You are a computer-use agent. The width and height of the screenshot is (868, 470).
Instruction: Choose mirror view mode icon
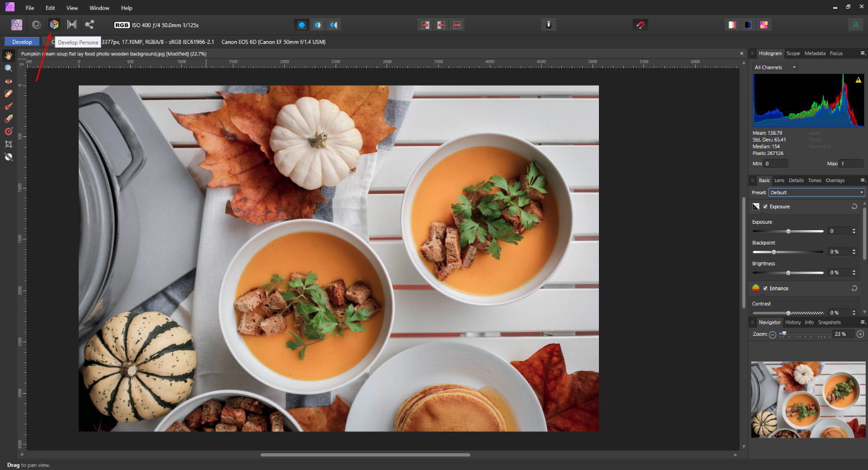pos(334,25)
